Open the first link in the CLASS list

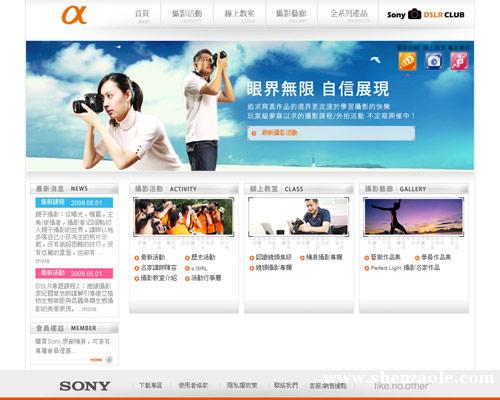pos(274,257)
